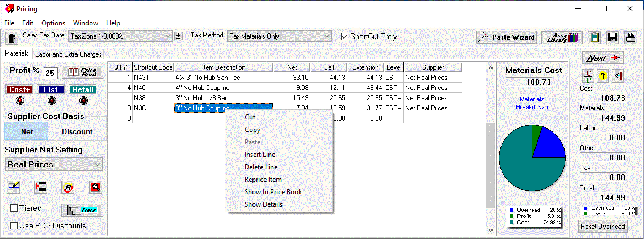Choose Cut from the context menu

coord(279,117)
